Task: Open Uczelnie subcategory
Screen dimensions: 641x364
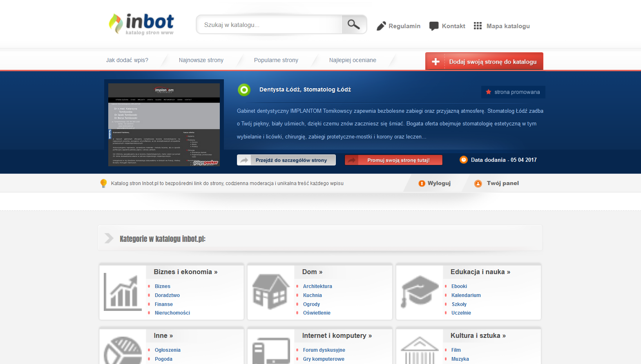Action: coord(461,313)
